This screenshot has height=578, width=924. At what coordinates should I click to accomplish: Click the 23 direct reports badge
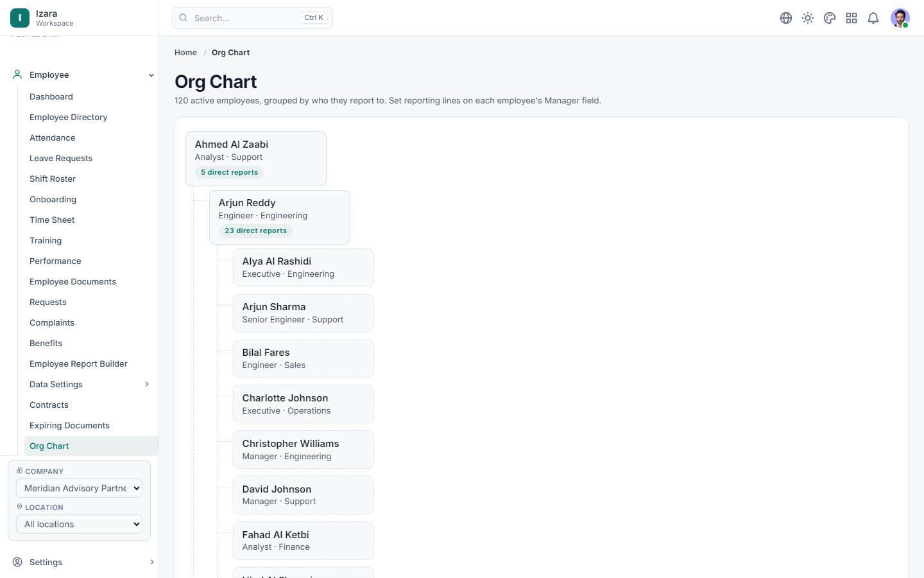[255, 231]
